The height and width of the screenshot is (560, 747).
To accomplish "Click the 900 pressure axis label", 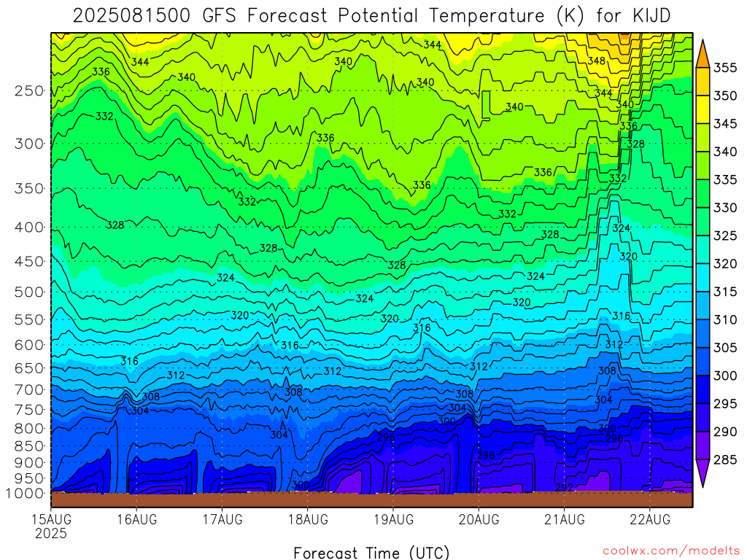I will pyautogui.click(x=29, y=463).
